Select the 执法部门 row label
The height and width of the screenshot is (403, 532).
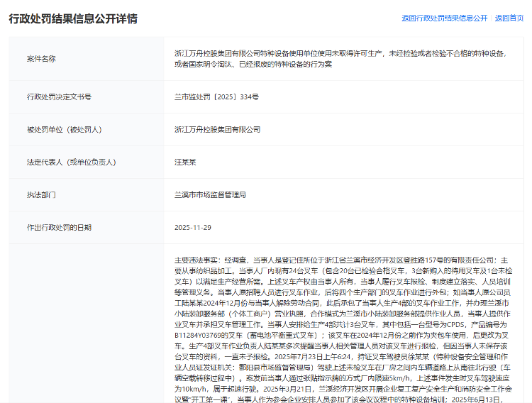41,194
